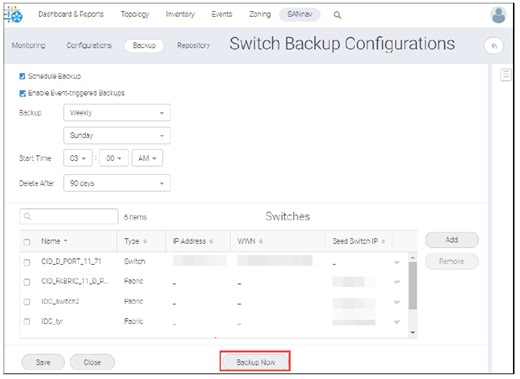Image resolution: width=520 pixels, height=379 pixels.
Task: Click the Close button at the bottom
Action: (x=92, y=362)
